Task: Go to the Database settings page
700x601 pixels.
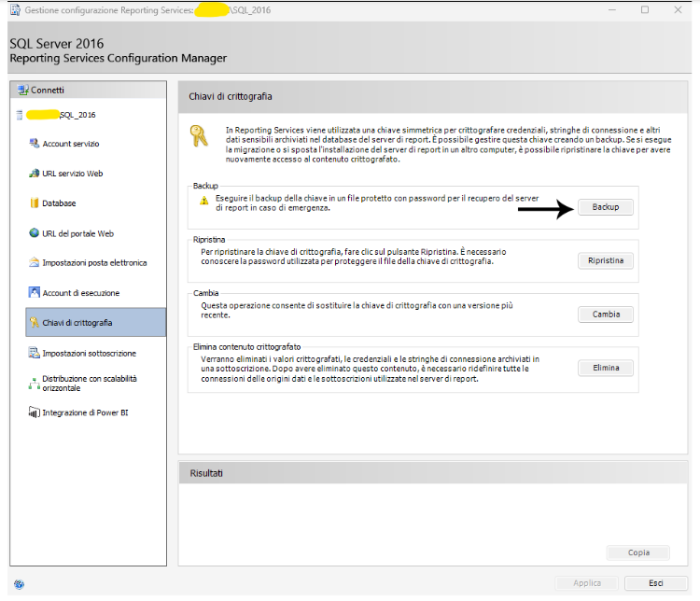Action: [59, 203]
